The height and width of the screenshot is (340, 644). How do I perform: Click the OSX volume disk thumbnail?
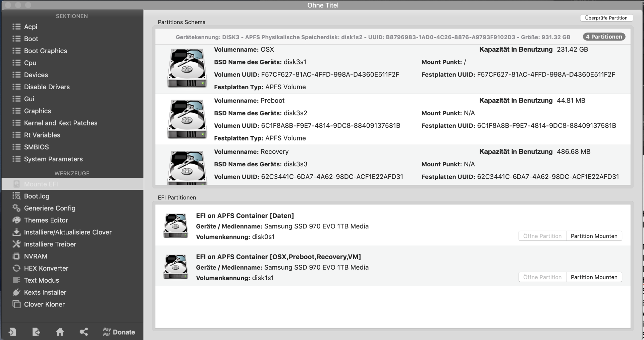[187, 68]
